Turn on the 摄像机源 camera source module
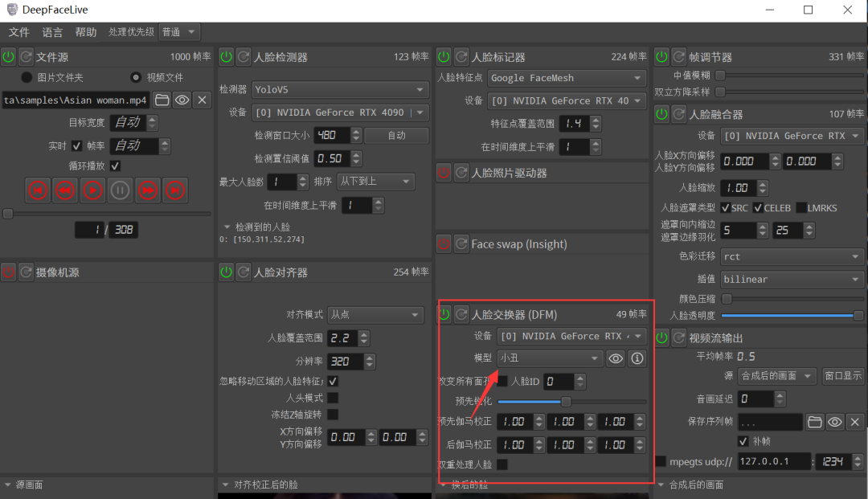The height and width of the screenshot is (499, 868). pos(8,272)
